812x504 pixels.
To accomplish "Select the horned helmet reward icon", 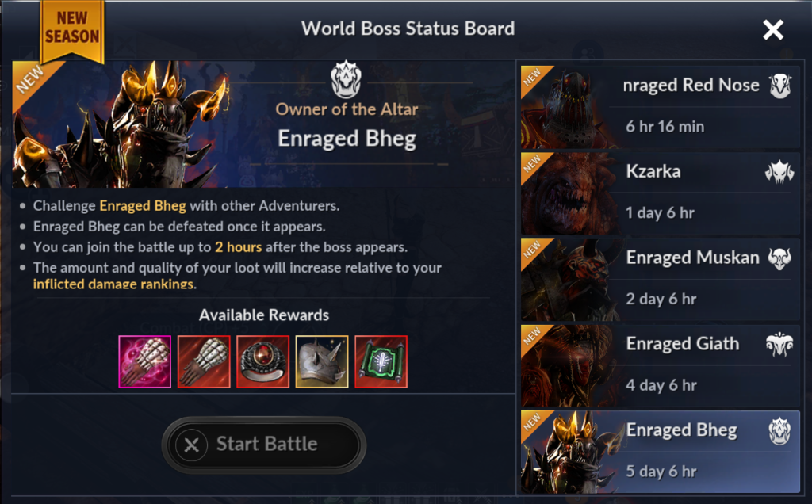I will pos(322,361).
